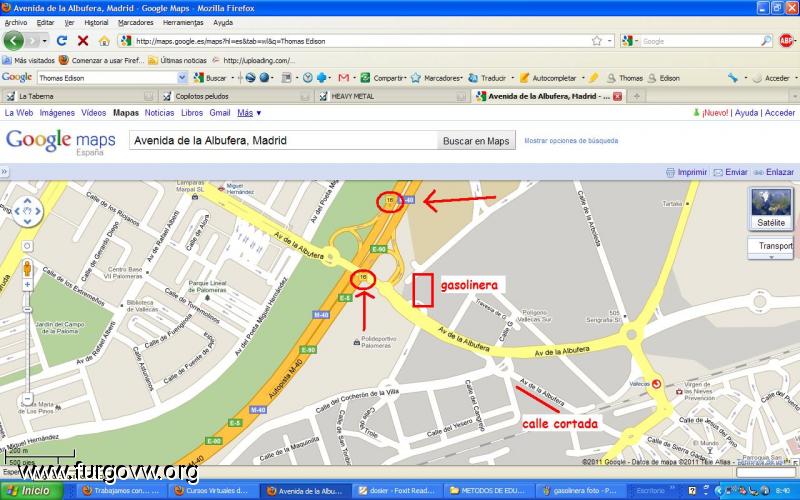Open the Archivo menu
This screenshot has width=800, height=500.
pyautogui.click(x=16, y=22)
